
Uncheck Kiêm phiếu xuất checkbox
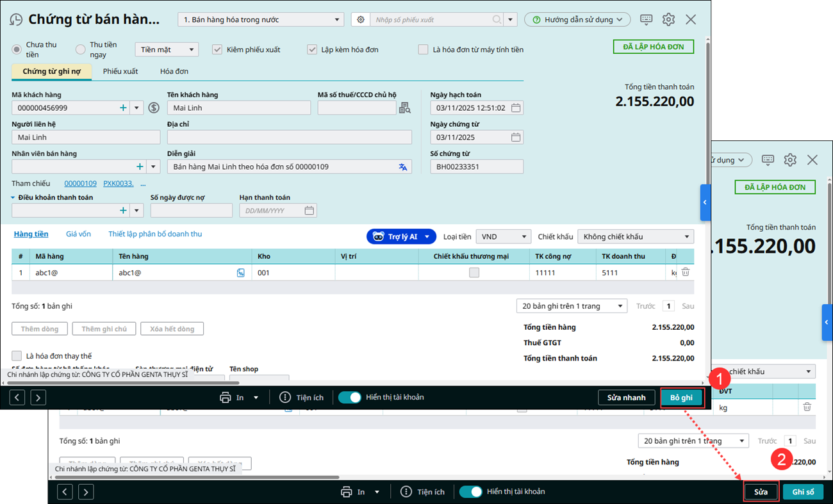pyautogui.click(x=217, y=49)
